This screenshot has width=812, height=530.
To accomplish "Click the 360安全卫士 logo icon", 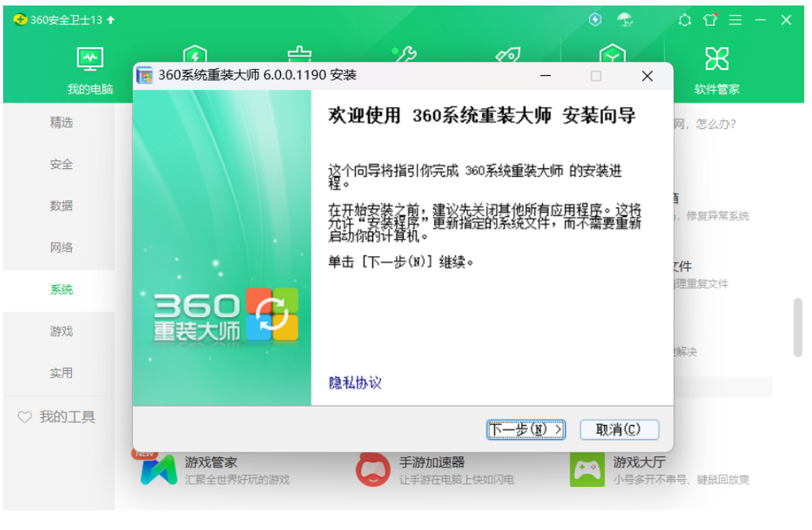I will pos(20,20).
